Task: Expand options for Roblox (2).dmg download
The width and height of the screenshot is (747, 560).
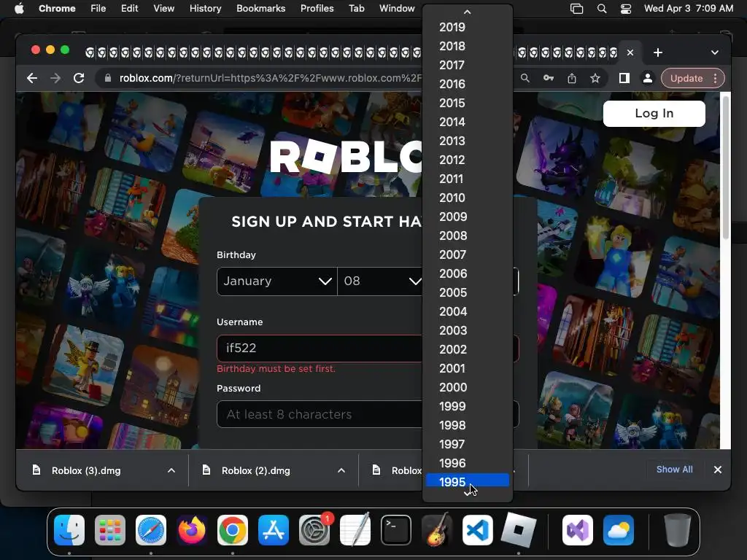Action: [341, 470]
